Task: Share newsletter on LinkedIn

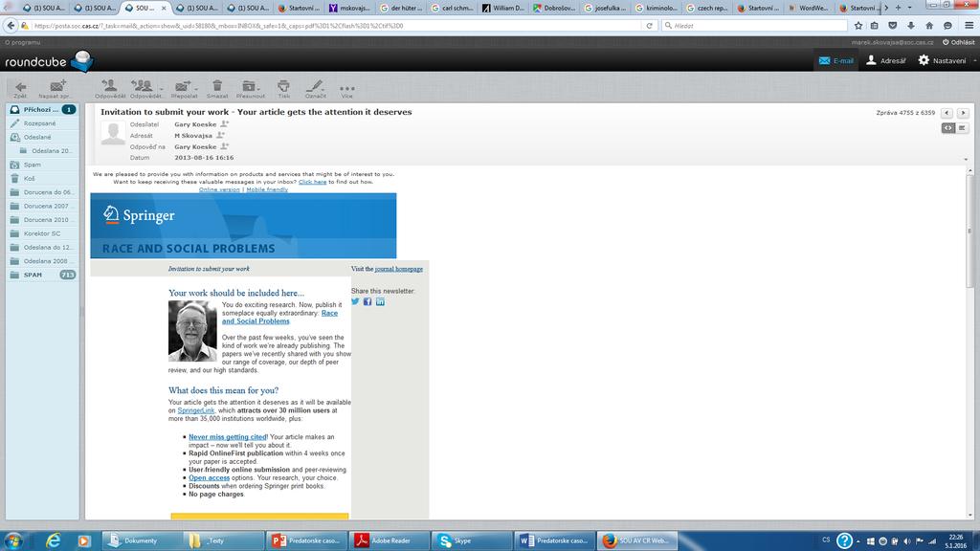Action: pos(380,301)
